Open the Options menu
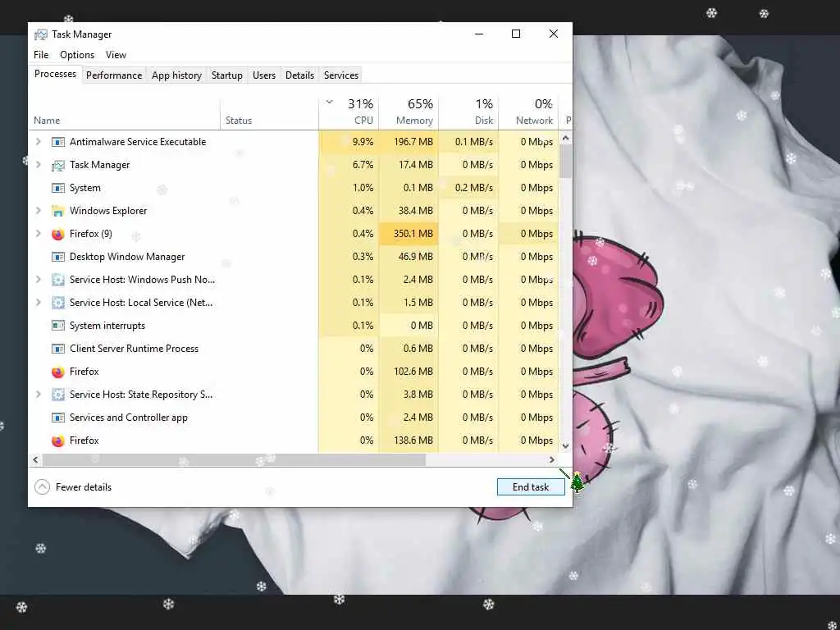This screenshot has height=630, width=840. pos(77,55)
